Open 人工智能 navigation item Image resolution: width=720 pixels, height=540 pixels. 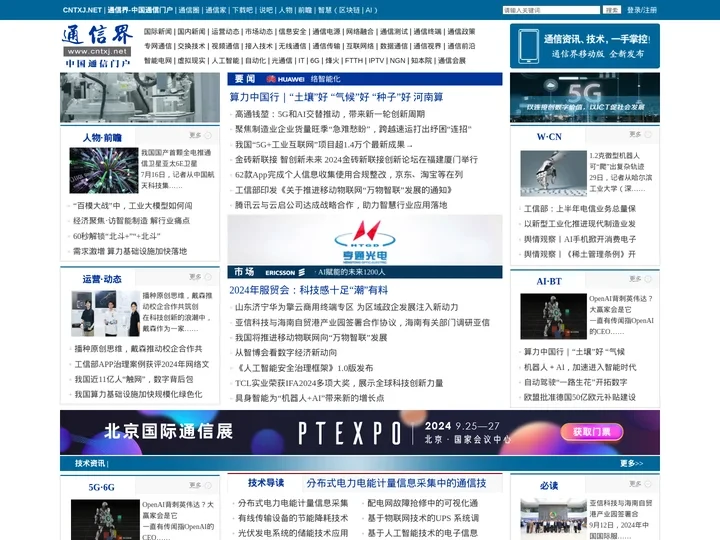[225, 60]
